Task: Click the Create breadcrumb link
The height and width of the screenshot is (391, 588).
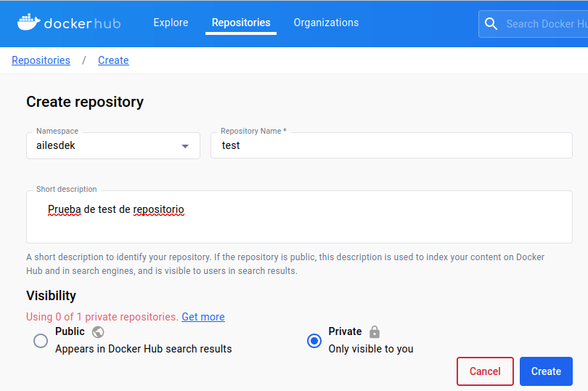Action: pyautogui.click(x=113, y=60)
